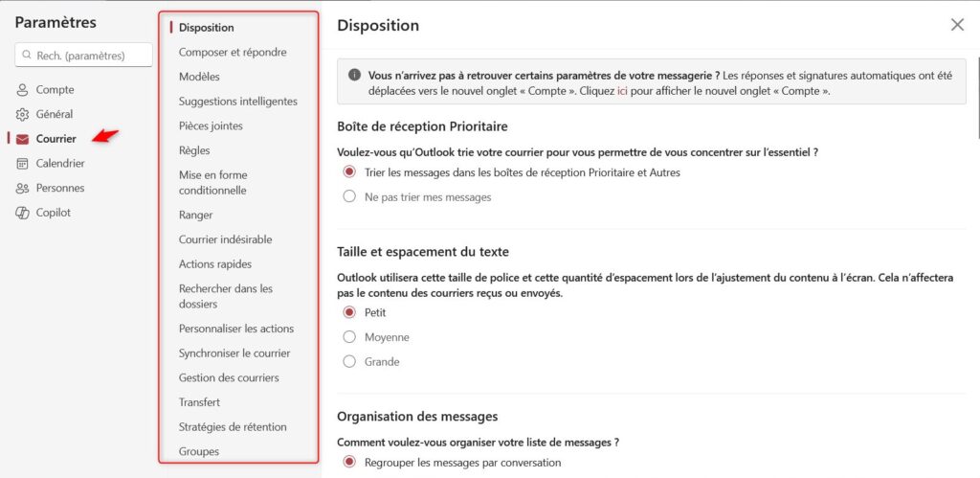Select "Ne pas trier mes messages" option

pyautogui.click(x=349, y=197)
